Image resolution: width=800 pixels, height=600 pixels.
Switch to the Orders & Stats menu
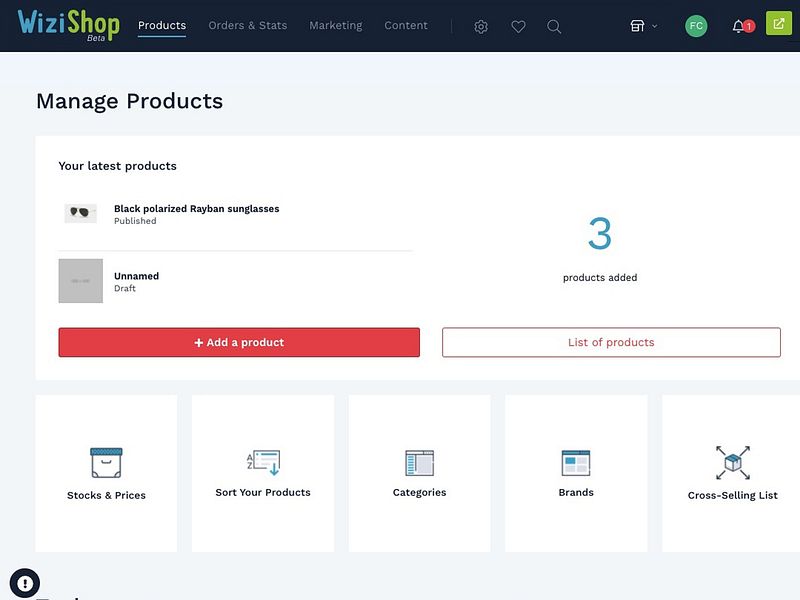(247, 26)
